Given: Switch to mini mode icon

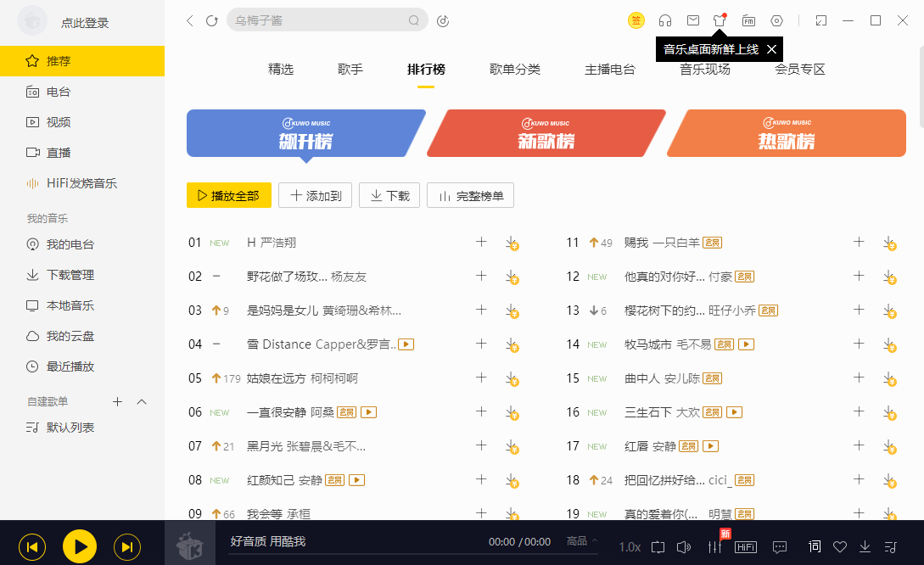Looking at the screenshot, I should pos(820,20).
